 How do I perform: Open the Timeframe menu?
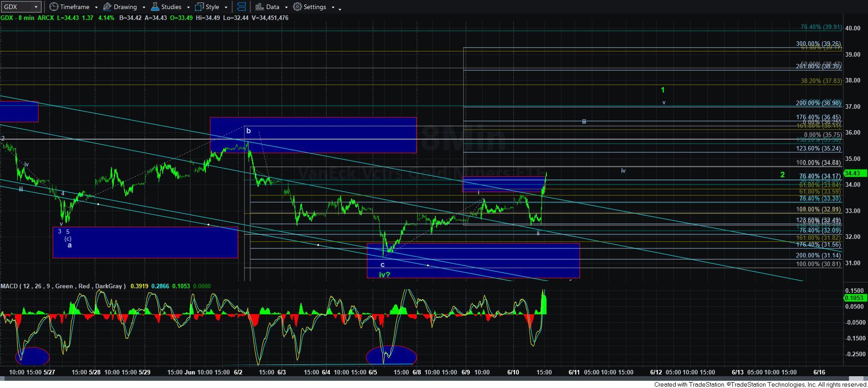point(74,7)
